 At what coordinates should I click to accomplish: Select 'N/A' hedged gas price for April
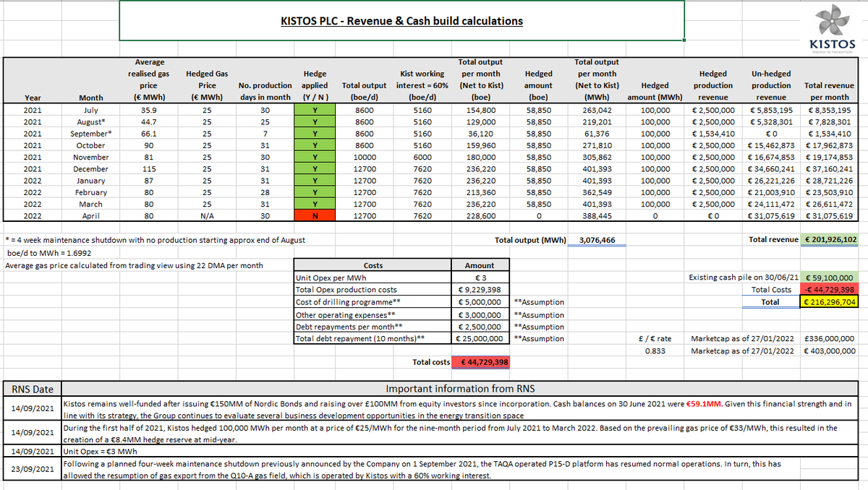click(207, 216)
